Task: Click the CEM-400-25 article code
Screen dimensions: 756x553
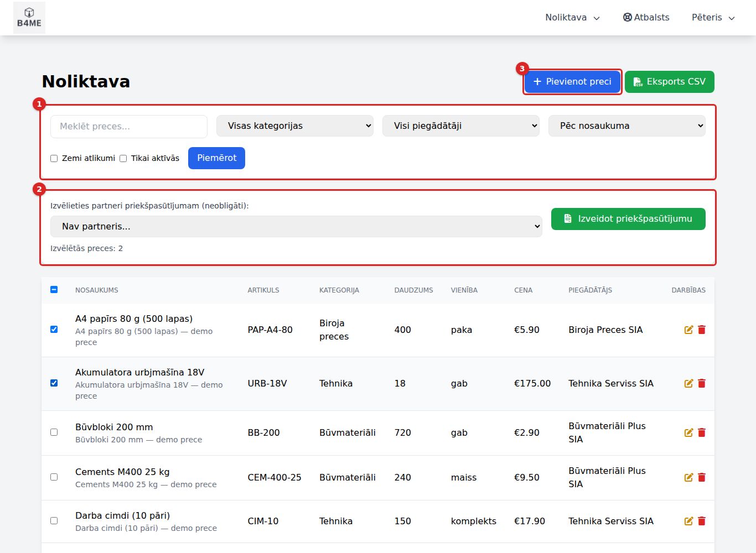Action: [x=275, y=477]
